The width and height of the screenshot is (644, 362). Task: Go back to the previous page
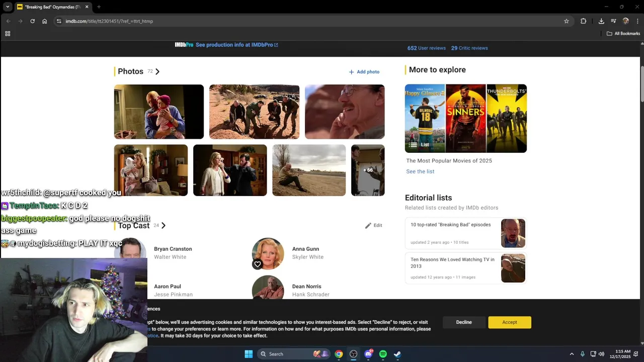coord(8,21)
